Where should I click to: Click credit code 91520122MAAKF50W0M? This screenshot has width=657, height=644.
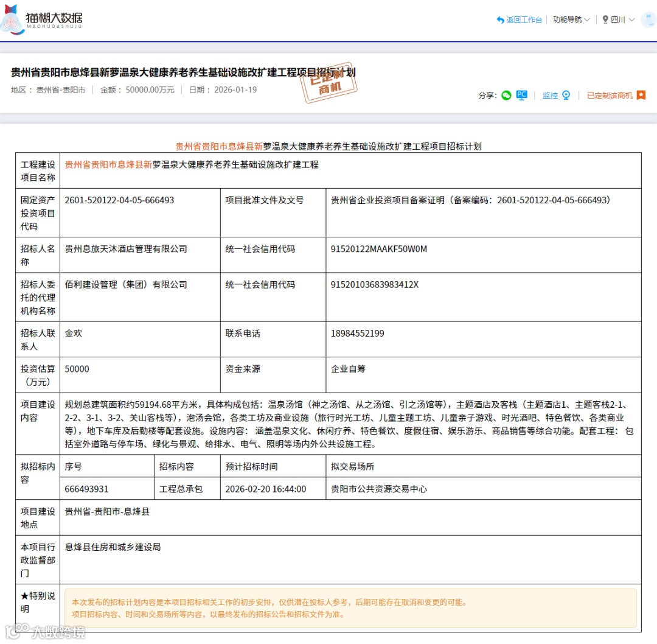pyautogui.click(x=379, y=249)
